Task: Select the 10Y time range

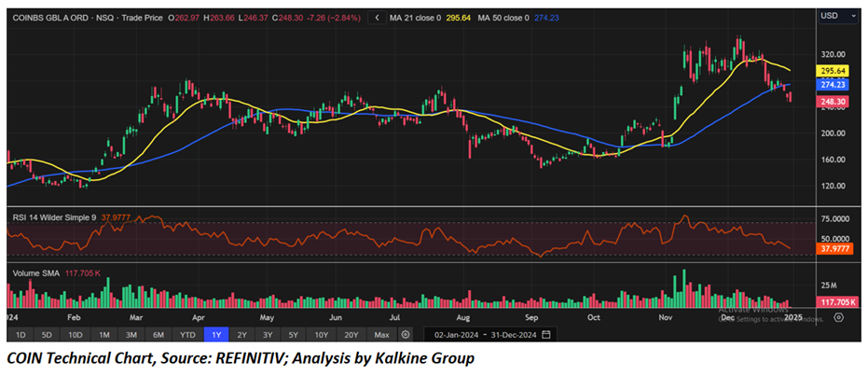Action: click(x=321, y=335)
